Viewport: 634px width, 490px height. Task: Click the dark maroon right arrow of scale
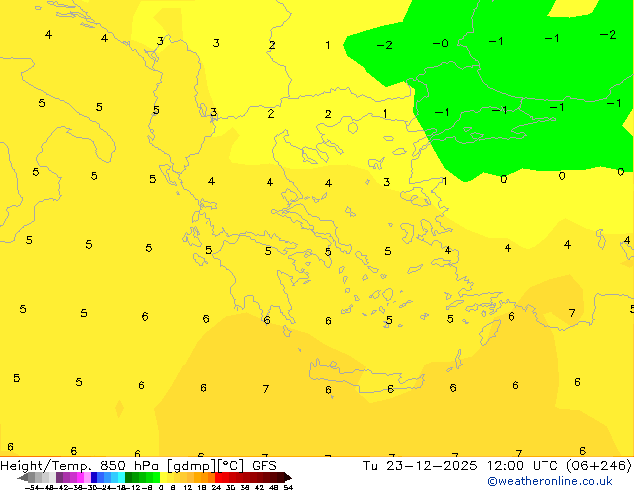[x=288, y=478]
